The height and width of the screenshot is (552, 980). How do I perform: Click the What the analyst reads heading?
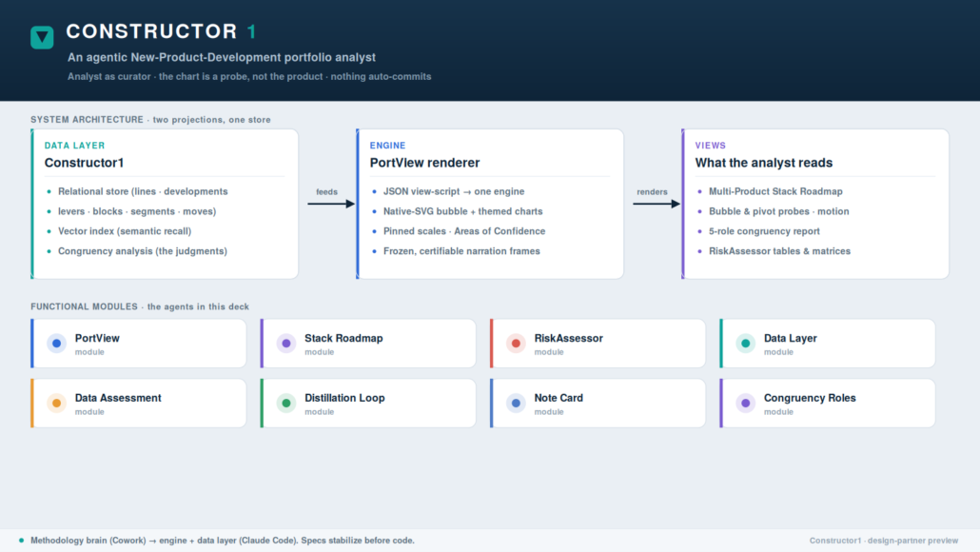764,163
